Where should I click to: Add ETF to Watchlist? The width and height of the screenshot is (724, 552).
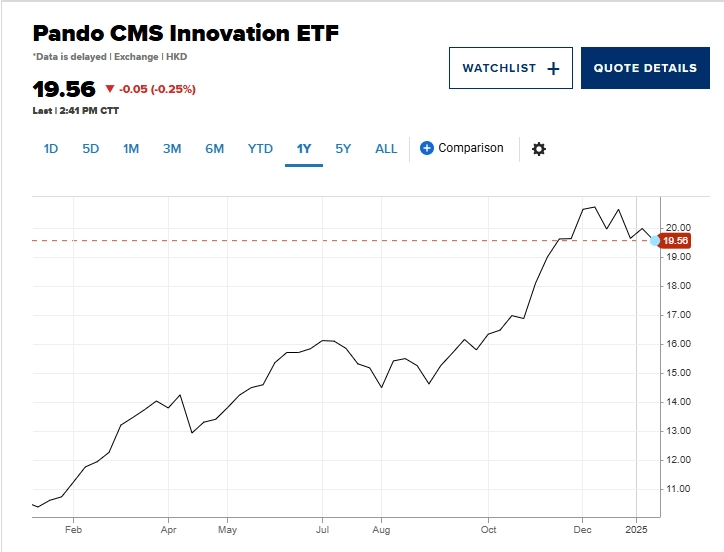(x=510, y=68)
